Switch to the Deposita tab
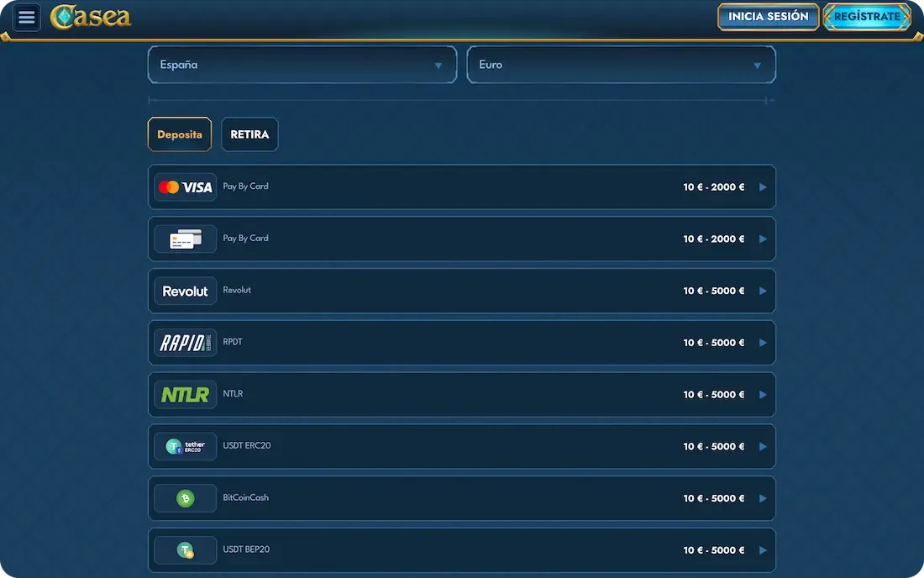Viewport: 924px width, 578px height. pos(180,134)
